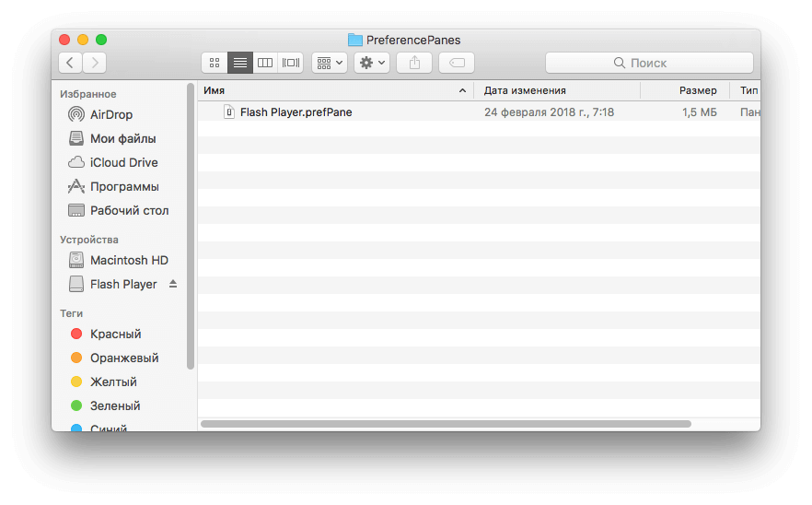Open Программы in the sidebar
The width and height of the screenshot is (812, 505).
pyautogui.click(x=124, y=186)
